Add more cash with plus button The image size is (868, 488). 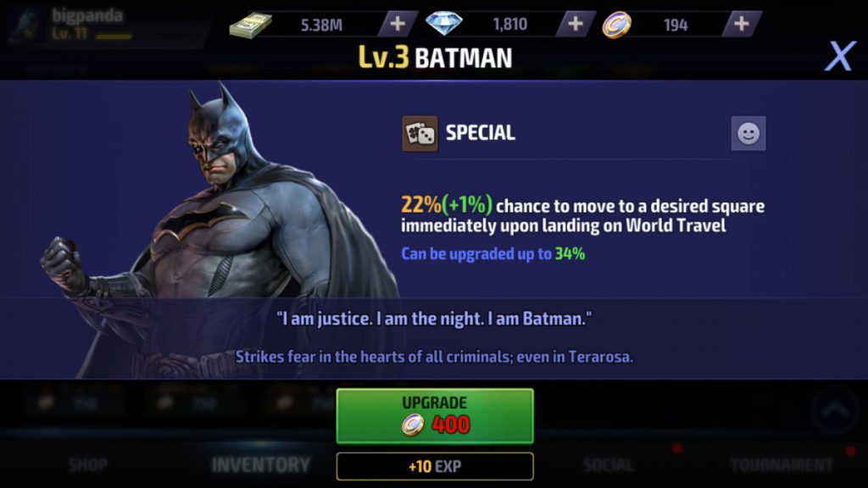coord(398,24)
